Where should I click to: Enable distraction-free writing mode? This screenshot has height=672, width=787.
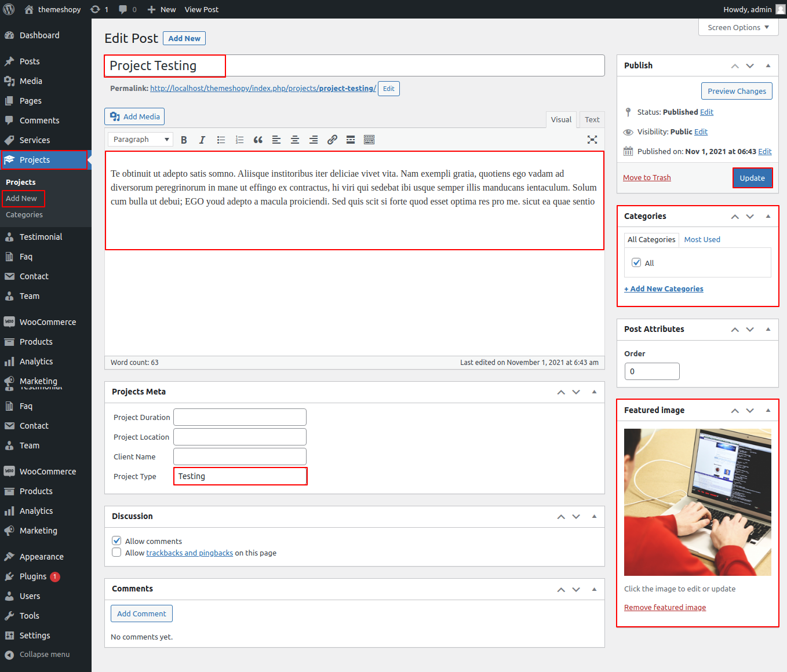(592, 140)
